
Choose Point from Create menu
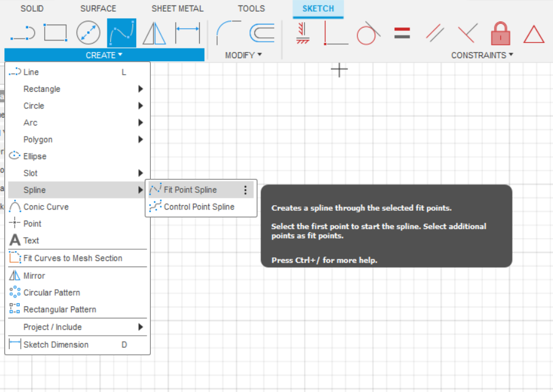click(78, 224)
